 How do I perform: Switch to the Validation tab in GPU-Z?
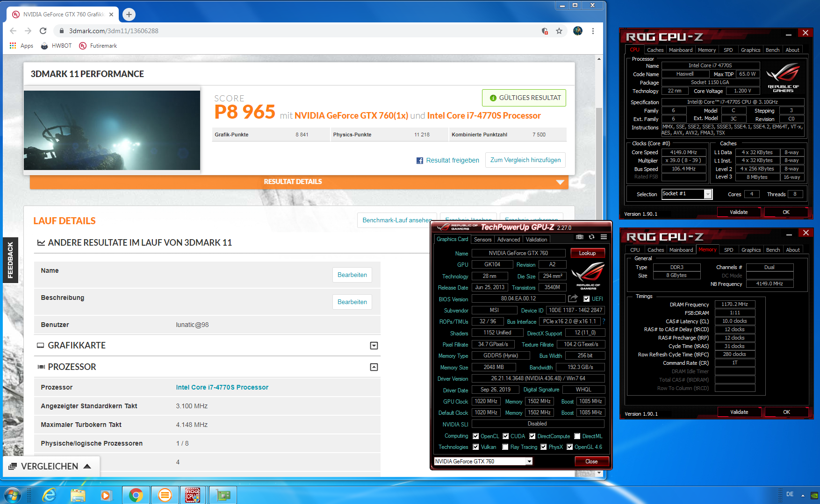pos(536,240)
